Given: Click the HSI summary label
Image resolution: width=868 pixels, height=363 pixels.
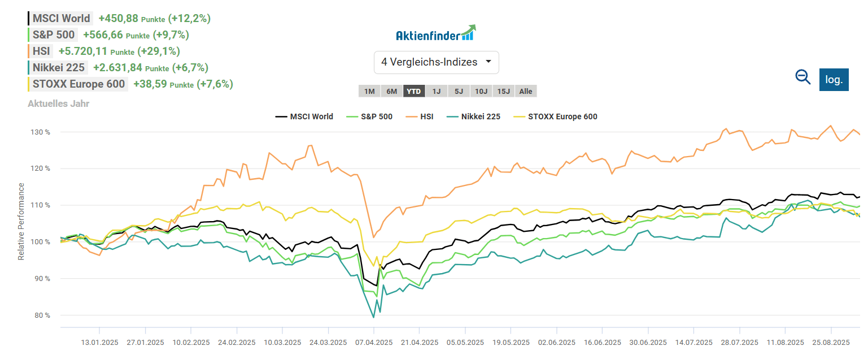Looking at the screenshot, I should 41,51.
